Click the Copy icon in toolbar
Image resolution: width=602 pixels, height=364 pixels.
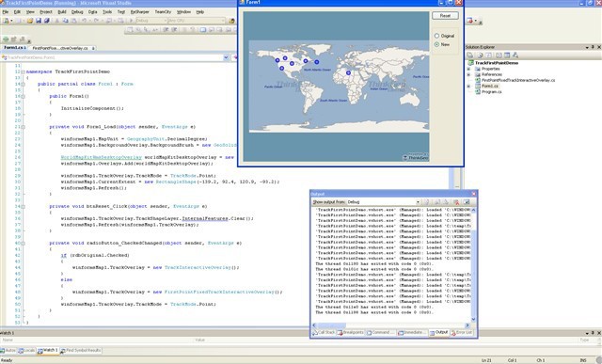pos(65,21)
